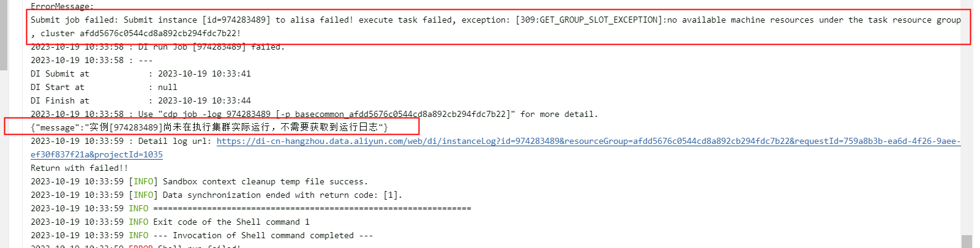Click the Sandbox context cleanup log line

click(x=200, y=181)
